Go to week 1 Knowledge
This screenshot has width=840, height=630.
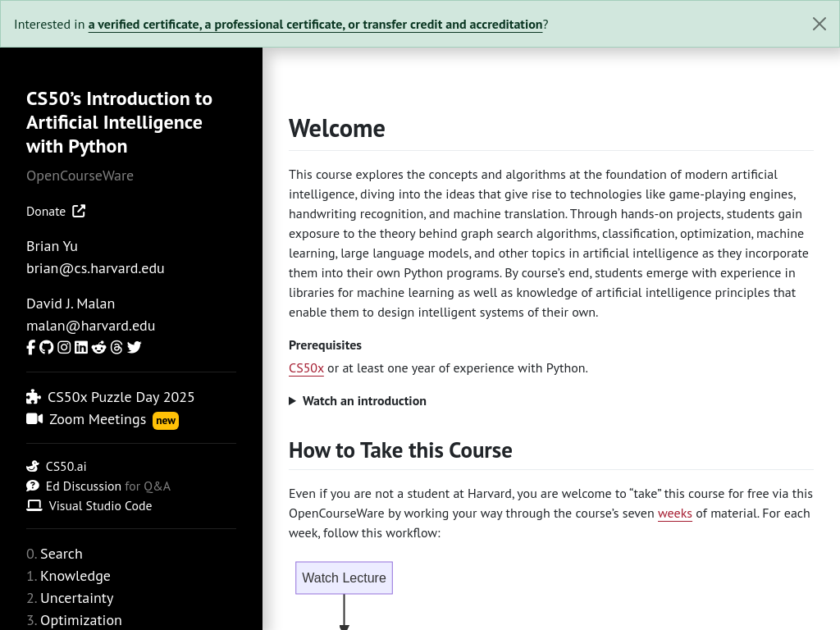coord(75,576)
